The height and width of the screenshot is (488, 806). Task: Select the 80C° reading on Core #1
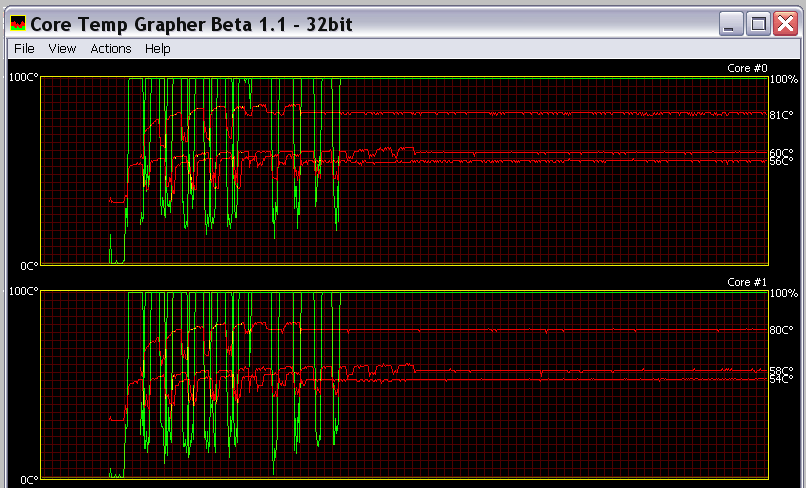[781, 329]
